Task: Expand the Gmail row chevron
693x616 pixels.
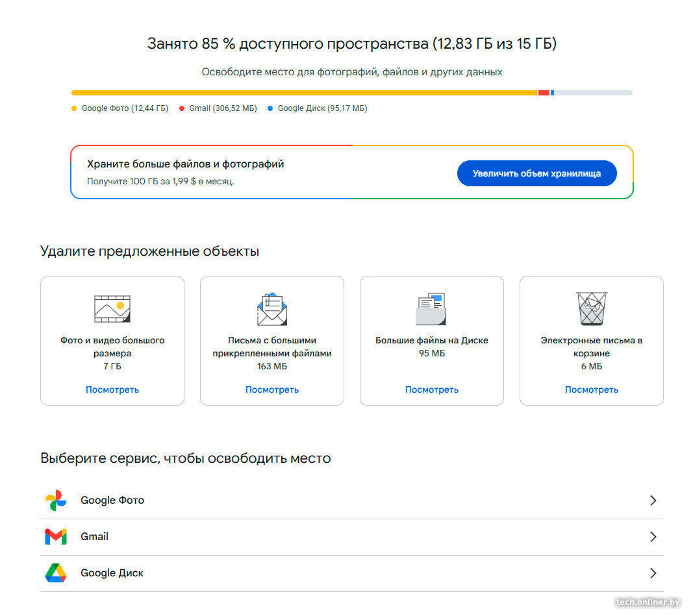Action: click(x=653, y=537)
